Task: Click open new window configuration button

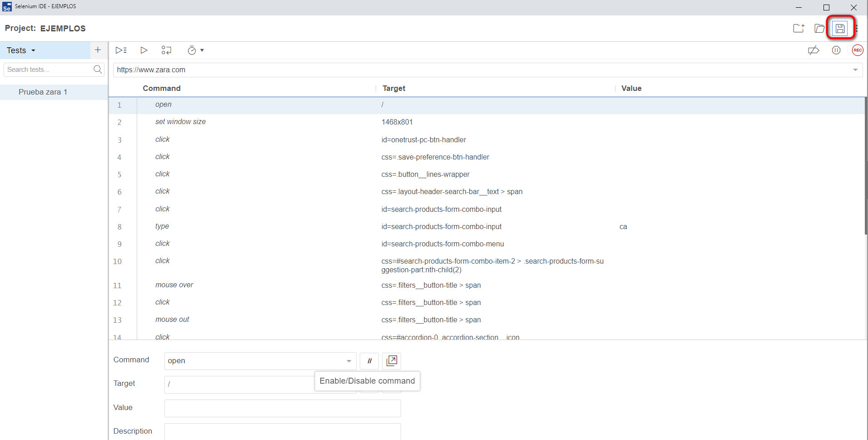Action: coord(392,361)
